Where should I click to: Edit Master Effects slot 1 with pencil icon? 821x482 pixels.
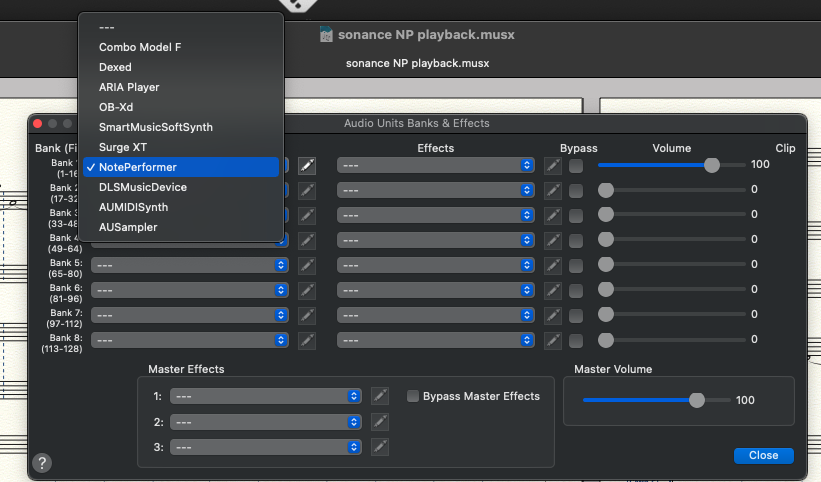pyautogui.click(x=380, y=396)
